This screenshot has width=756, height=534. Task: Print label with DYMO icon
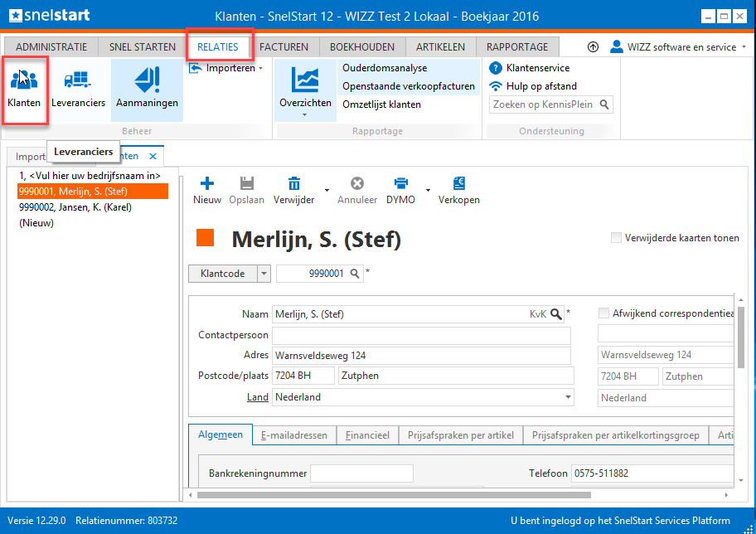pyautogui.click(x=400, y=185)
